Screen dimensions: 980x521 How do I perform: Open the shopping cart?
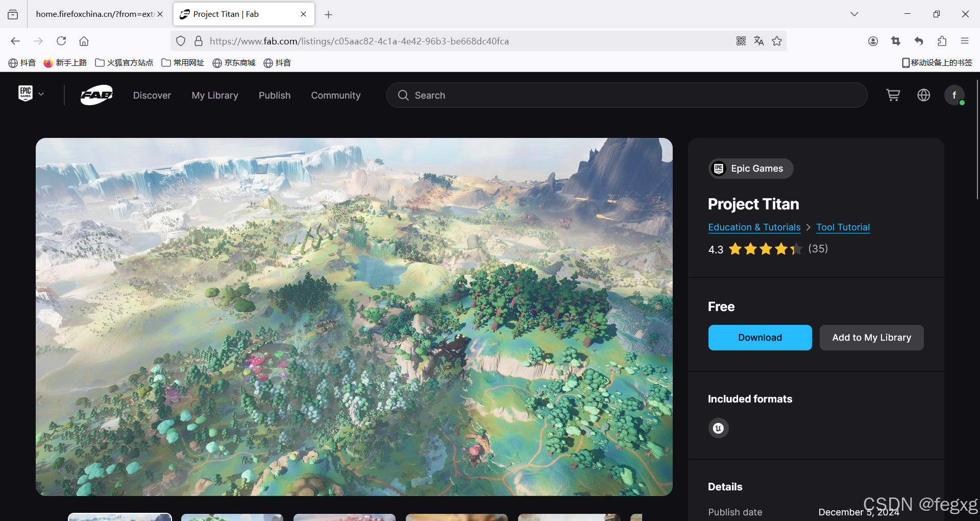(893, 95)
